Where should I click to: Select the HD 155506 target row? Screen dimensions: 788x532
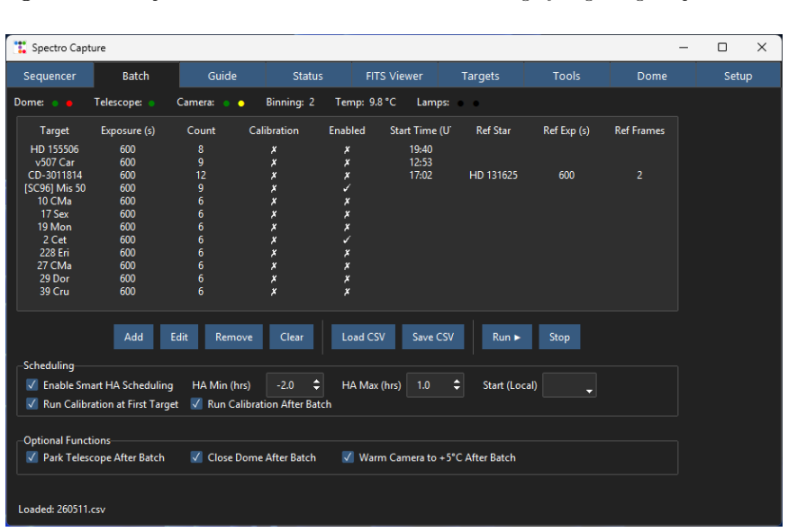[348, 149]
